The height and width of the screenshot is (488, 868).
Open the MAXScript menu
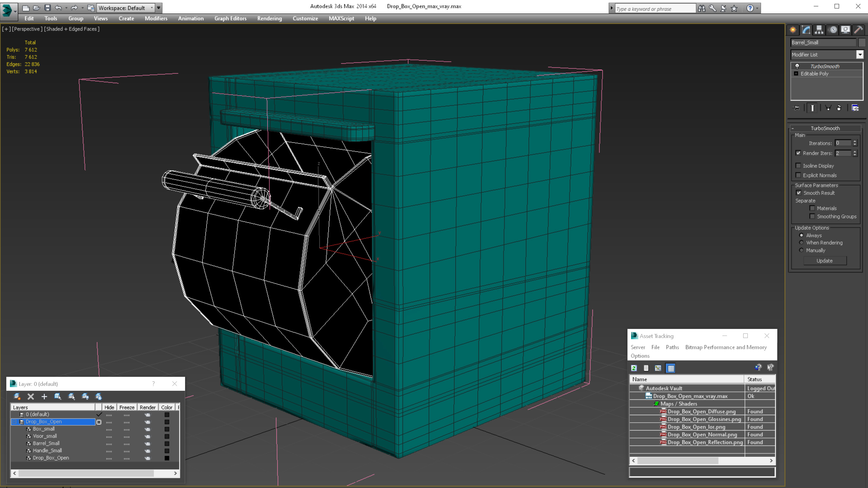[x=341, y=18]
